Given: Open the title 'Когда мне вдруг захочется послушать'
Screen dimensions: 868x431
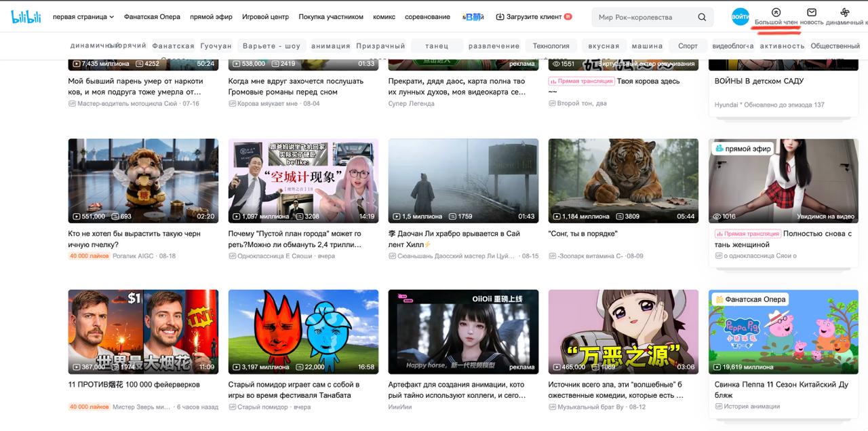Looking at the screenshot, I should 296,86.
